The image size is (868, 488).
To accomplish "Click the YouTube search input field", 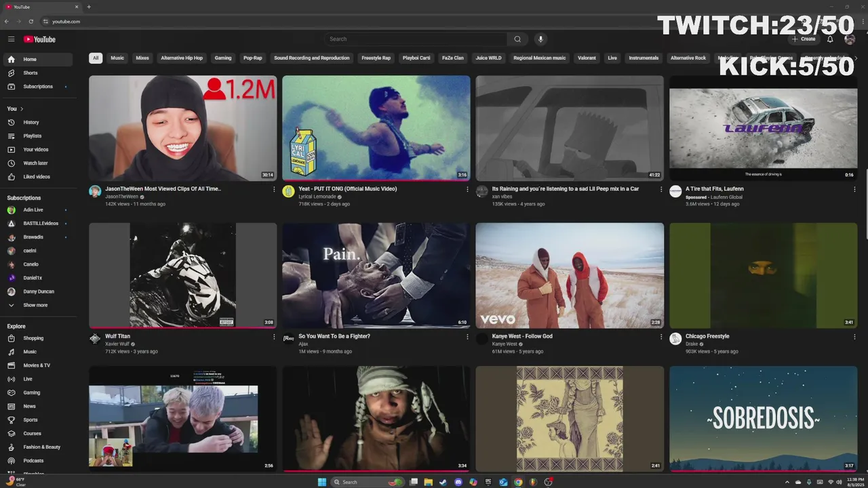I will coord(415,39).
